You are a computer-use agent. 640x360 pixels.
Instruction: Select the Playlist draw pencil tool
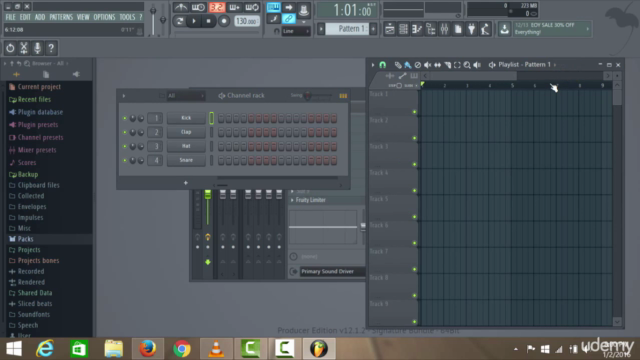click(x=398, y=64)
